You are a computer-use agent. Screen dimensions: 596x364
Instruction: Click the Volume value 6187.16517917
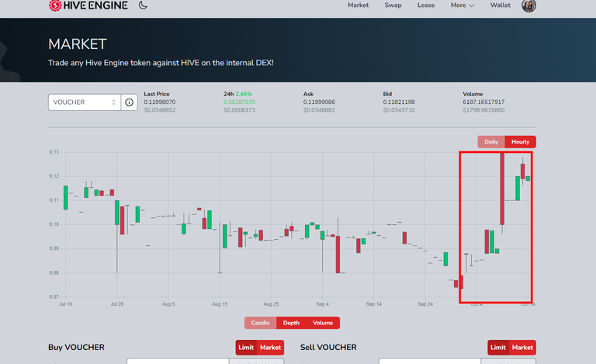[x=483, y=102]
